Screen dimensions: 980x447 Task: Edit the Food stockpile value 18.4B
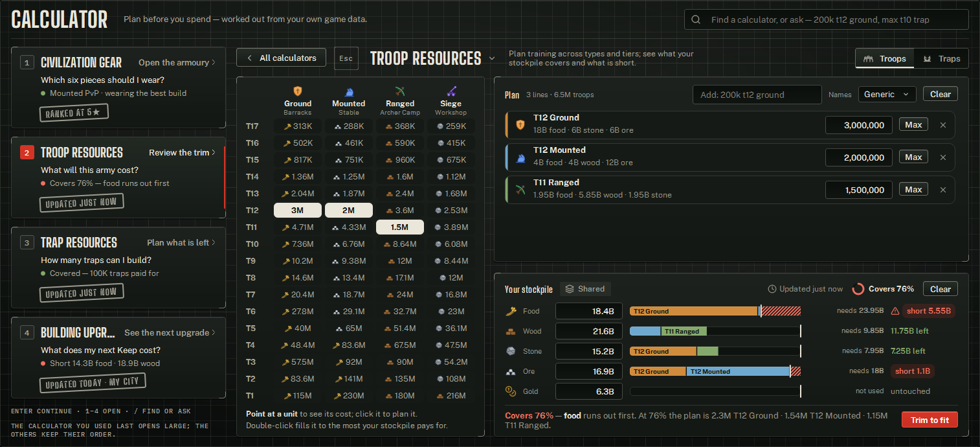click(x=589, y=311)
